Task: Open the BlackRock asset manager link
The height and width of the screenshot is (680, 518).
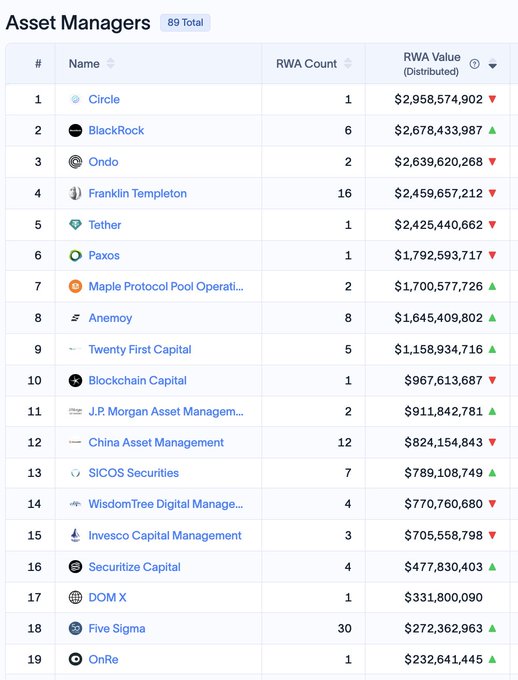Action: pyautogui.click(x=116, y=131)
